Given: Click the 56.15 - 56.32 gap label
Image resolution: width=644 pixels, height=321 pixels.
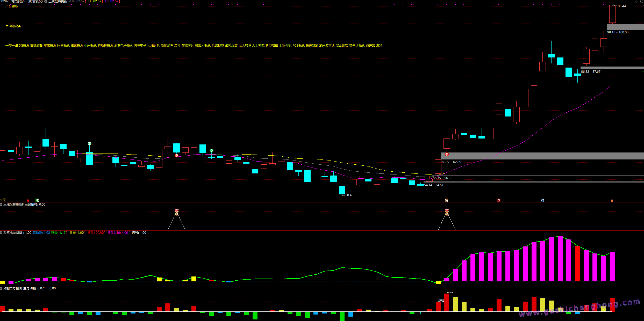Looking at the screenshot, I should [442, 178].
